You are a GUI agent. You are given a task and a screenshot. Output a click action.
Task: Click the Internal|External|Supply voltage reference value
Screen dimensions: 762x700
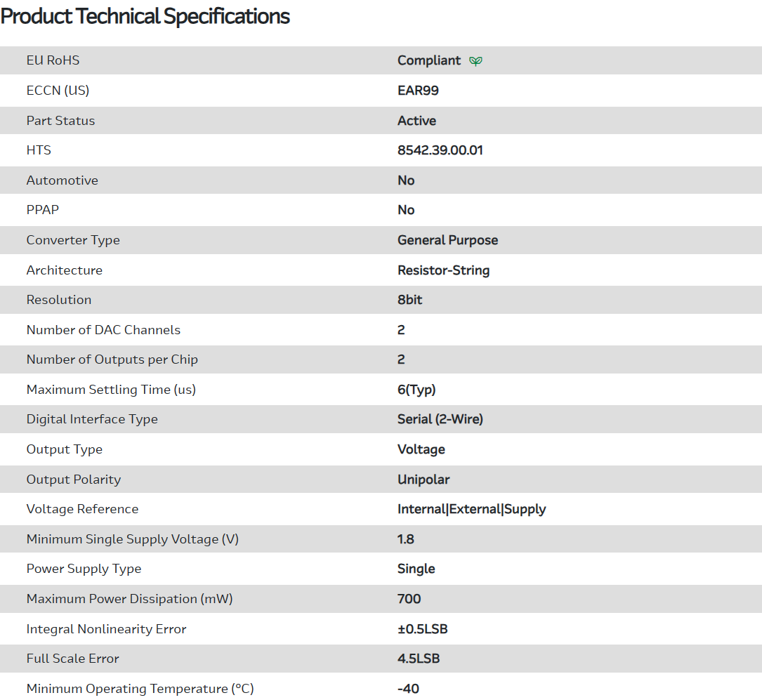471,509
